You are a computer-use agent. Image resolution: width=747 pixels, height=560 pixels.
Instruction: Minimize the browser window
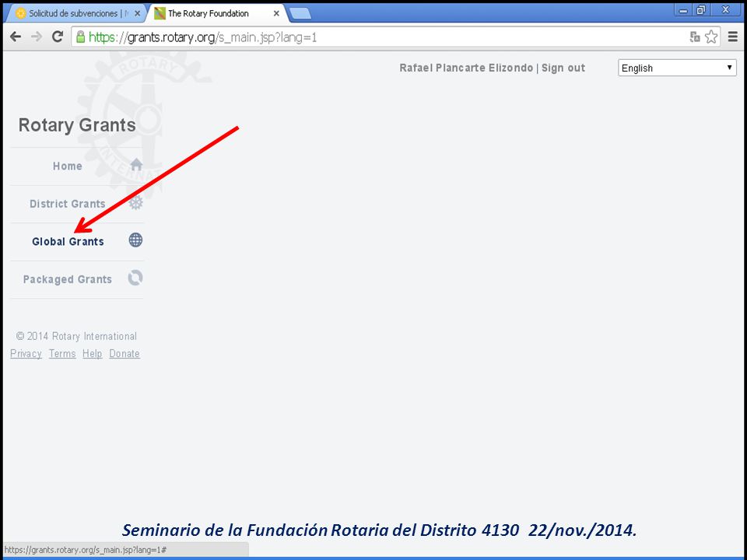point(684,9)
